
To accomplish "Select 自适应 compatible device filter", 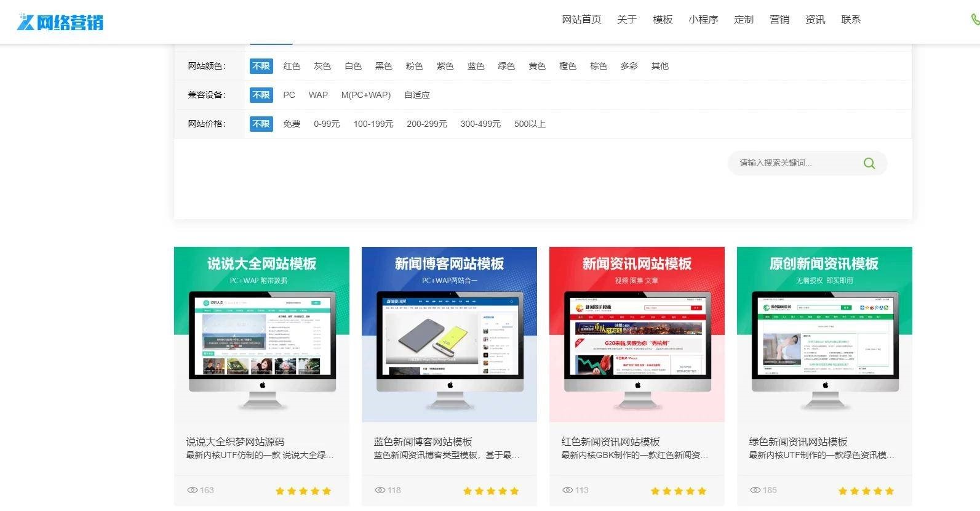I will point(416,95).
